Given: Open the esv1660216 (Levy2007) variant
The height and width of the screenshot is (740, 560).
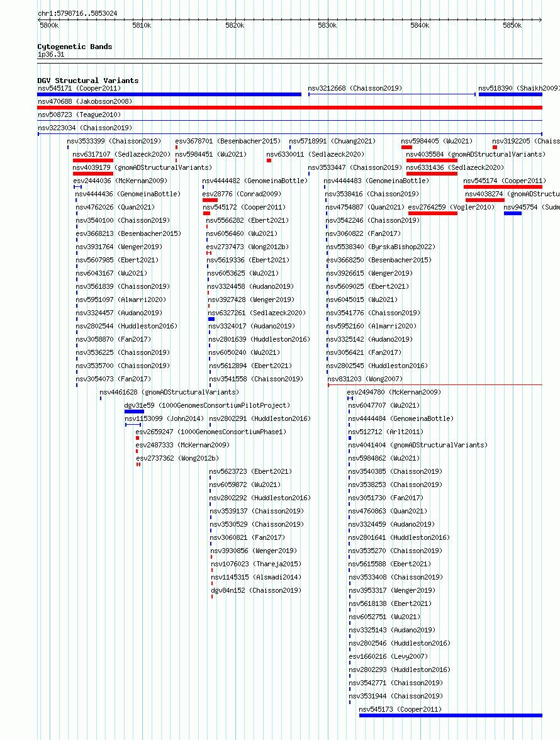Looking at the screenshot, I should click(x=388, y=656).
